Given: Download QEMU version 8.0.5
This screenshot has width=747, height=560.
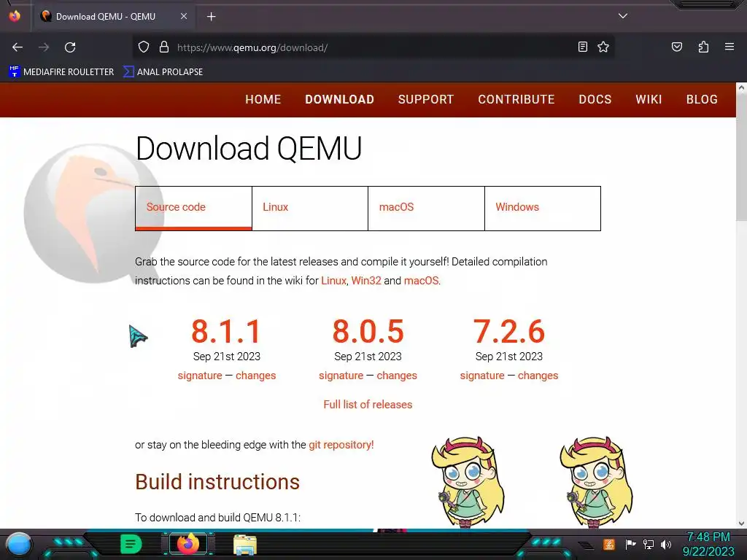Looking at the screenshot, I should (x=368, y=332).
